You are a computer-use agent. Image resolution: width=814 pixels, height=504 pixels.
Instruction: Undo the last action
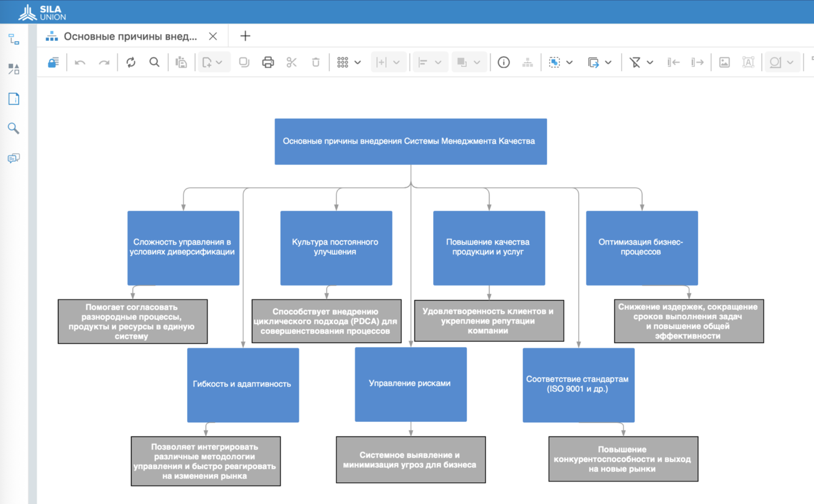80,63
